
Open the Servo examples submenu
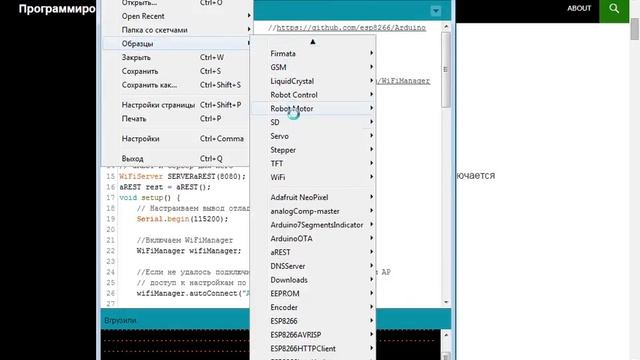coord(313,136)
